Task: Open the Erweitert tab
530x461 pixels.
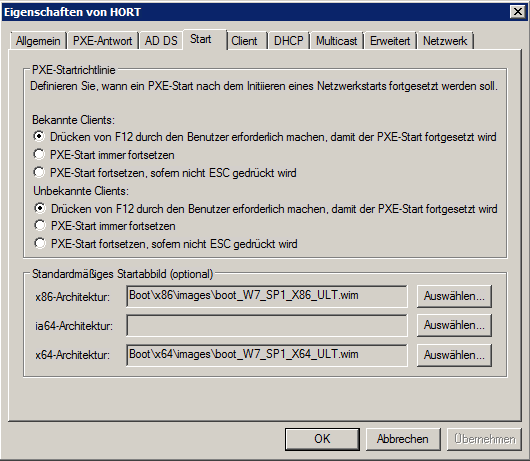Action: [x=390, y=41]
